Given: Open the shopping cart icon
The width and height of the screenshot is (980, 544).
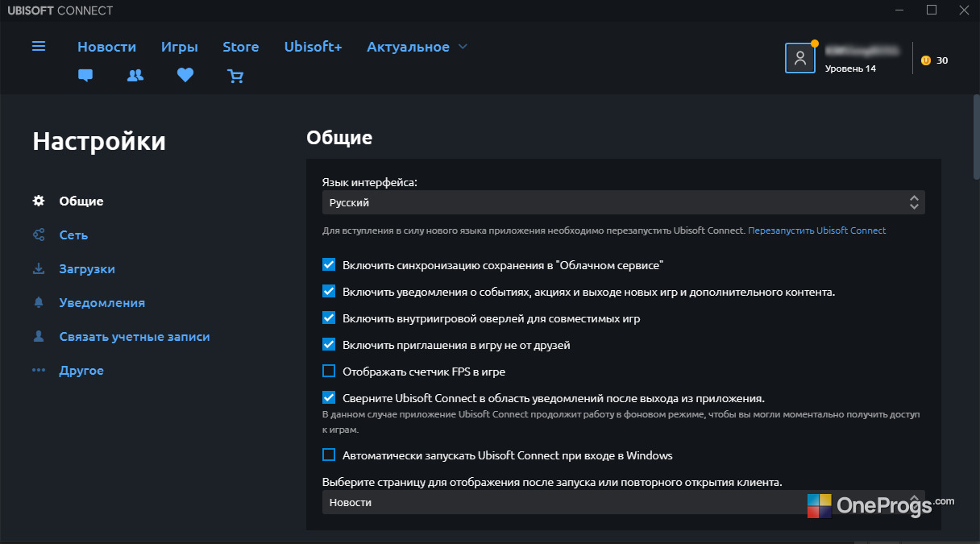Looking at the screenshot, I should coord(235,76).
